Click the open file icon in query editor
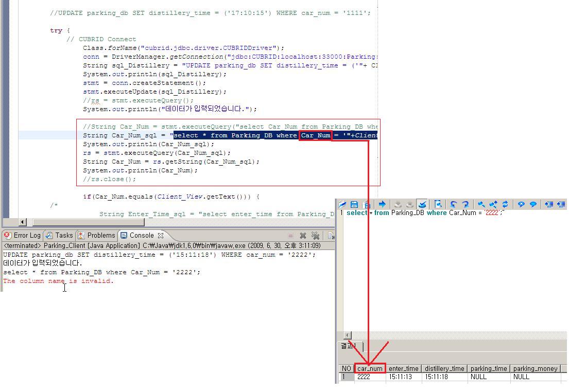 [342, 204]
